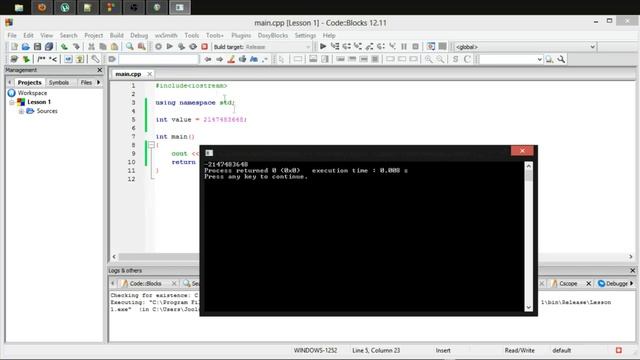Switch to the Symbols tab

59,82
